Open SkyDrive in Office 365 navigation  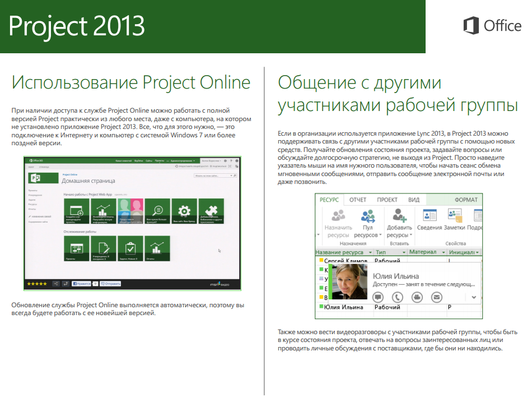click(138, 161)
